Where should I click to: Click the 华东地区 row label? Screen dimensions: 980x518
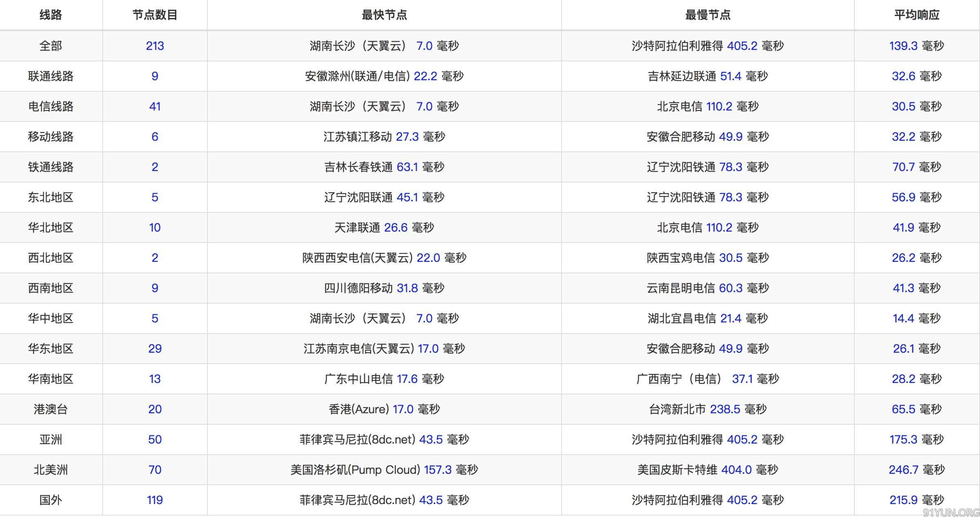pyautogui.click(x=51, y=348)
